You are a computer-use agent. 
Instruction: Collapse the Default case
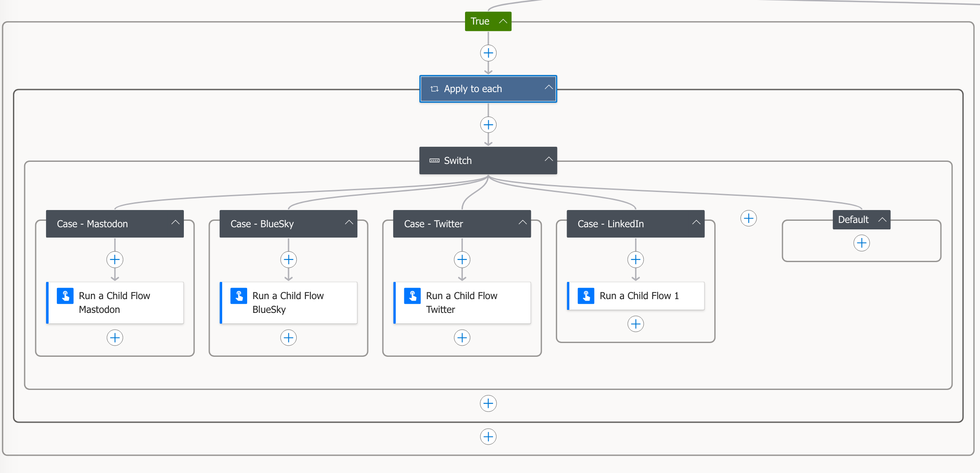882,220
